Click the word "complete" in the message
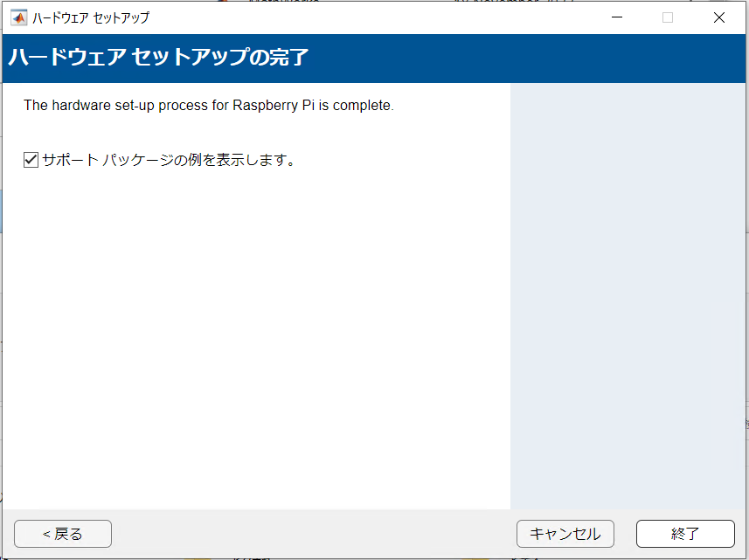The height and width of the screenshot is (560, 749). [366, 106]
